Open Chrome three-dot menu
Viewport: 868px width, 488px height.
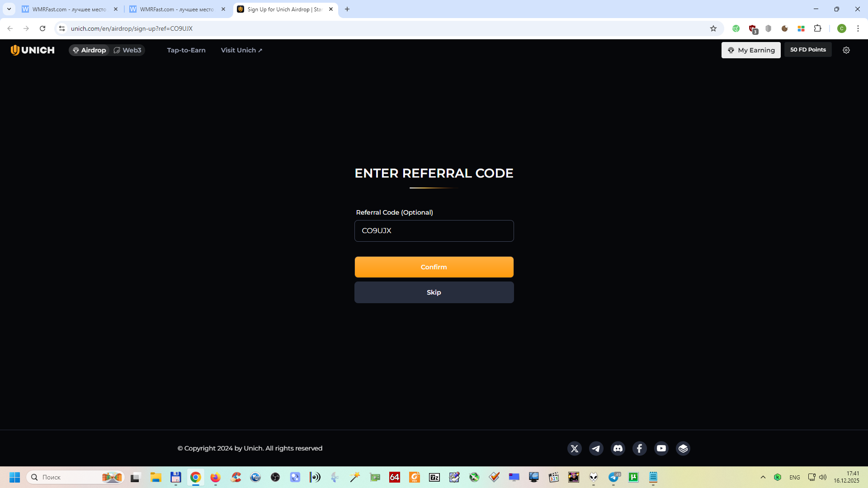click(858, 28)
